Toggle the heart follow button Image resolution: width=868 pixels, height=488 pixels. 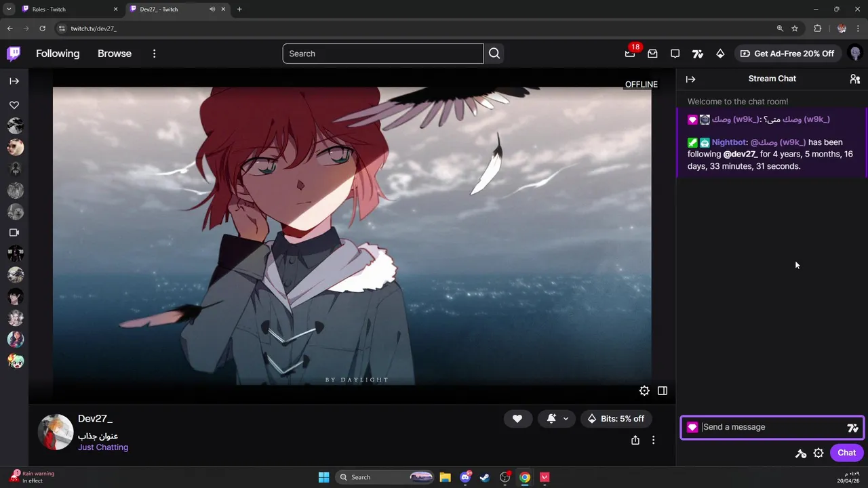(517, 419)
